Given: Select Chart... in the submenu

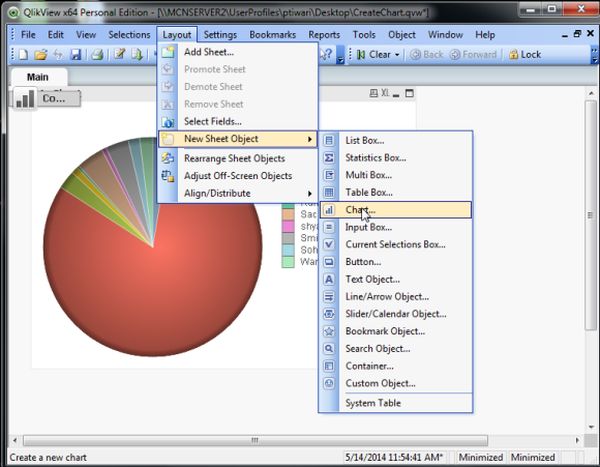Looking at the screenshot, I should point(396,210).
